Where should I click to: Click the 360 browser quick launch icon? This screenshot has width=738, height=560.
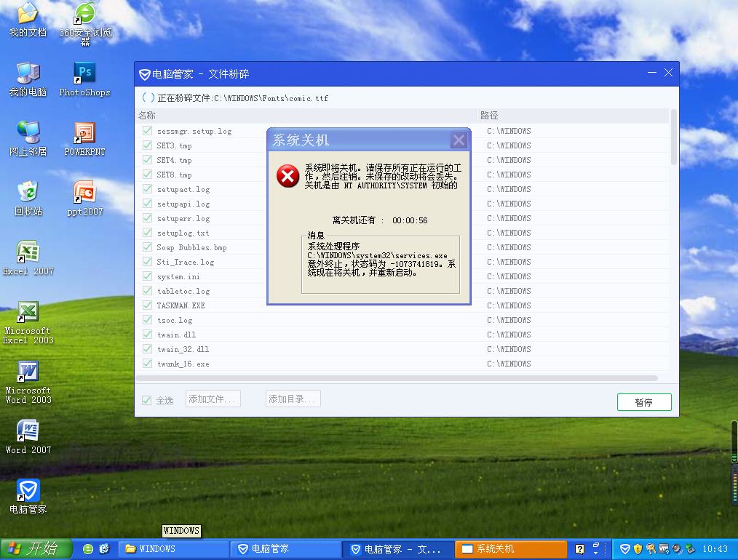[x=87, y=548]
